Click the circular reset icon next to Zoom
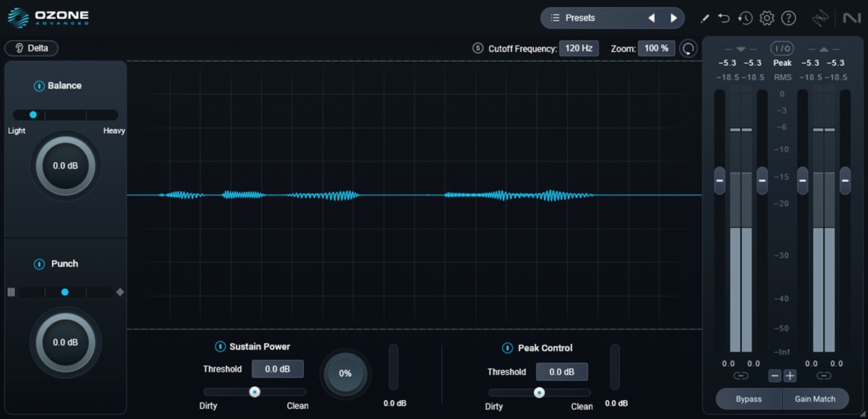Image resolution: width=868 pixels, height=419 pixels. (689, 48)
